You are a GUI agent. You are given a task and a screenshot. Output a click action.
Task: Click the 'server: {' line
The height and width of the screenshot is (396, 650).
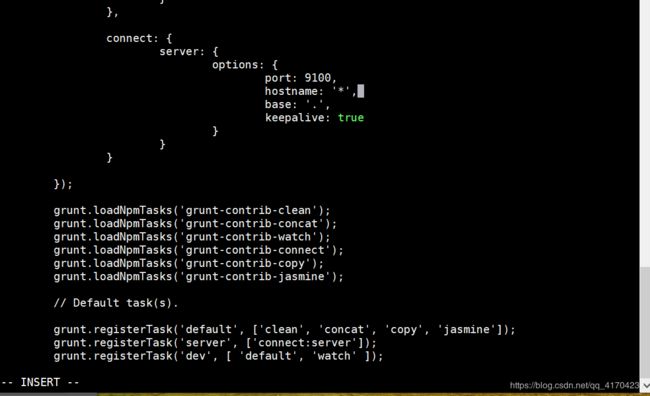click(x=189, y=52)
